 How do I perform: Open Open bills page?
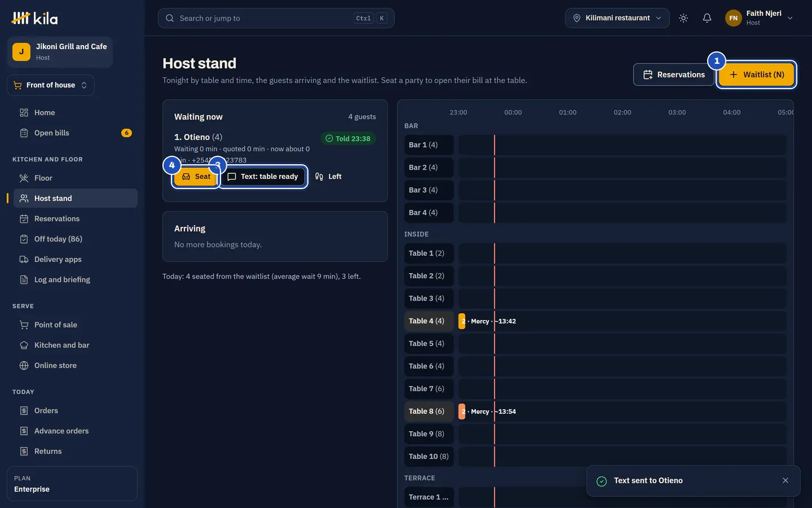coord(76,133)
